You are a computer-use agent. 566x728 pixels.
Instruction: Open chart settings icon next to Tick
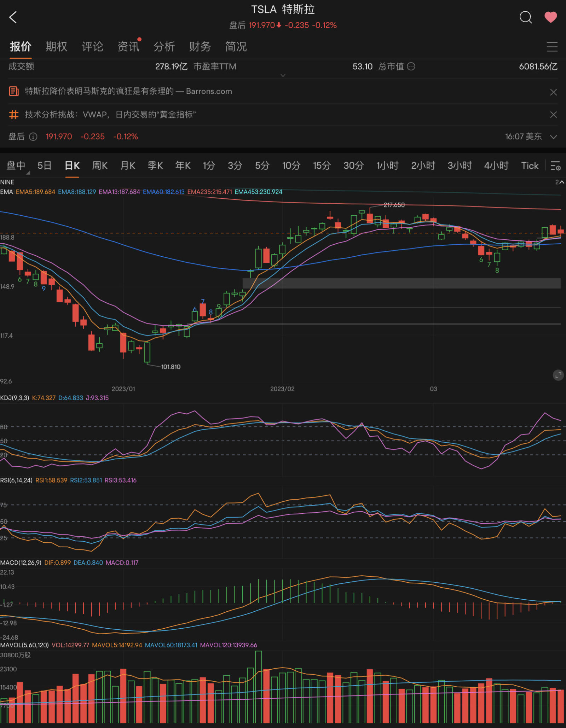coord(555,165)
